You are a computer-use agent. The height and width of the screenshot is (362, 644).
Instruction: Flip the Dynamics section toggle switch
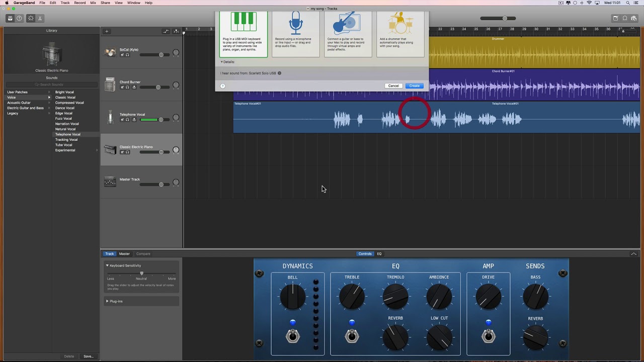pos(293,336)
